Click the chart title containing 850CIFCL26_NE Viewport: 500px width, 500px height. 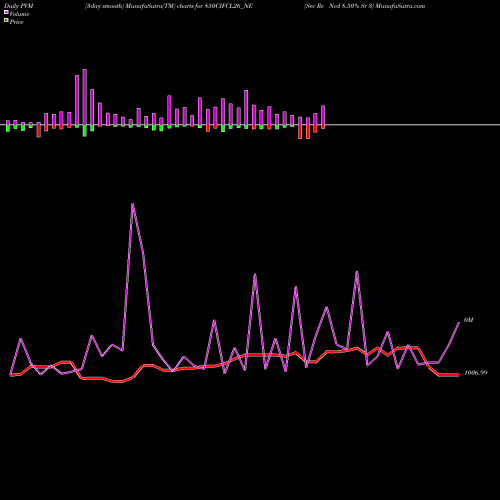tap(169, 6)
